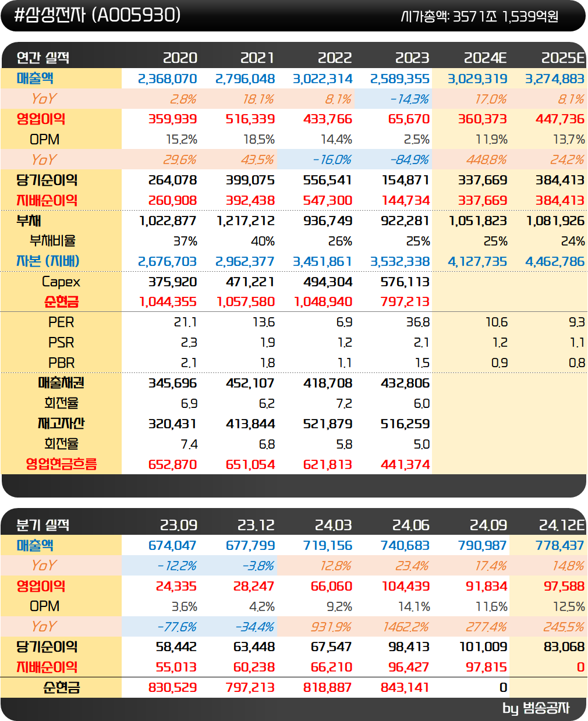Click operating cash flow '441,374'
Screen dimensions: 588x721
tap(405, 465)
